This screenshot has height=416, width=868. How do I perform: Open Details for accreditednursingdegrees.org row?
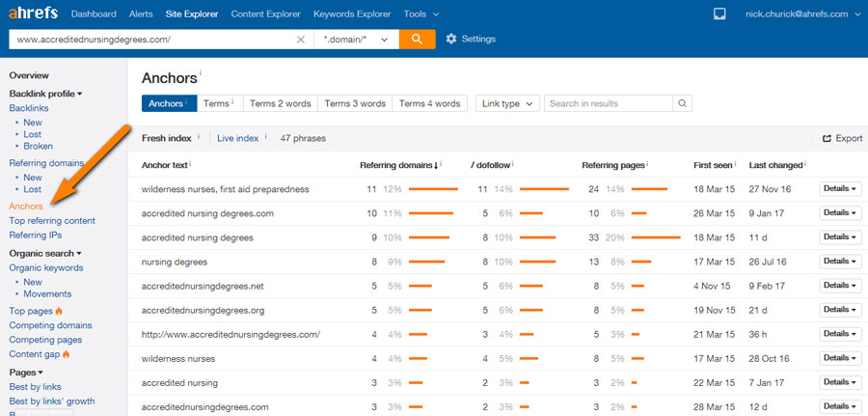[x=840, y=310]
